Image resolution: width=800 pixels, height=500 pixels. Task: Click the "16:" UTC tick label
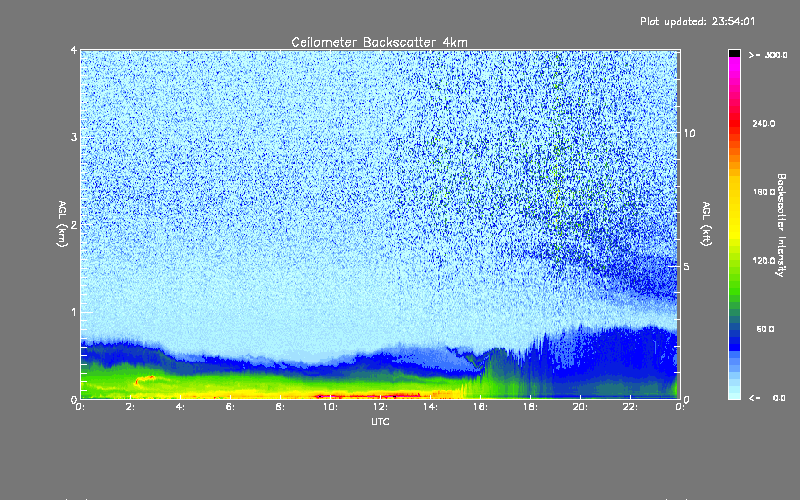pos(480,407)
